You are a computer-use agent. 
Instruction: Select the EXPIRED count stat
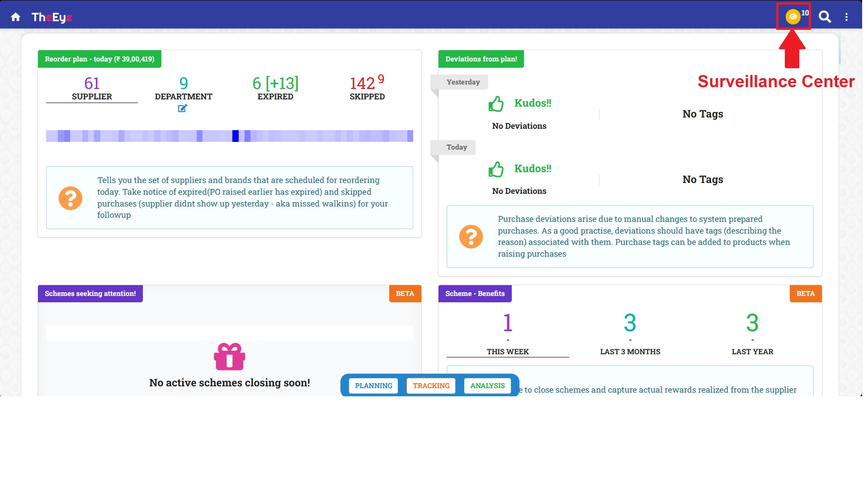click(275, 88)
